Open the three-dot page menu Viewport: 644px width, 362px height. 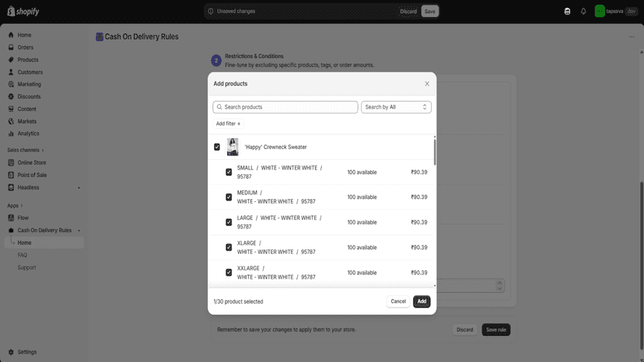point(632,37)
